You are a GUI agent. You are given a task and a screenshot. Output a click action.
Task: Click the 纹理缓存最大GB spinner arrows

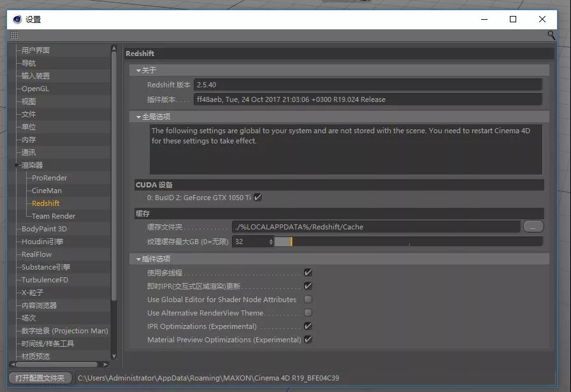[271, 242]
